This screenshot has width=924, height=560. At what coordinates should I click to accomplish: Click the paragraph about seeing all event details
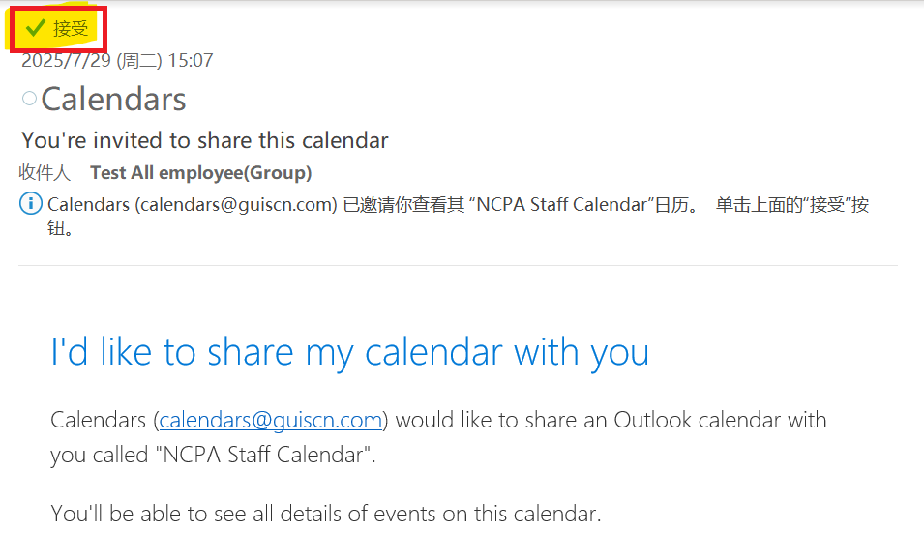click(x=326, y=514)
